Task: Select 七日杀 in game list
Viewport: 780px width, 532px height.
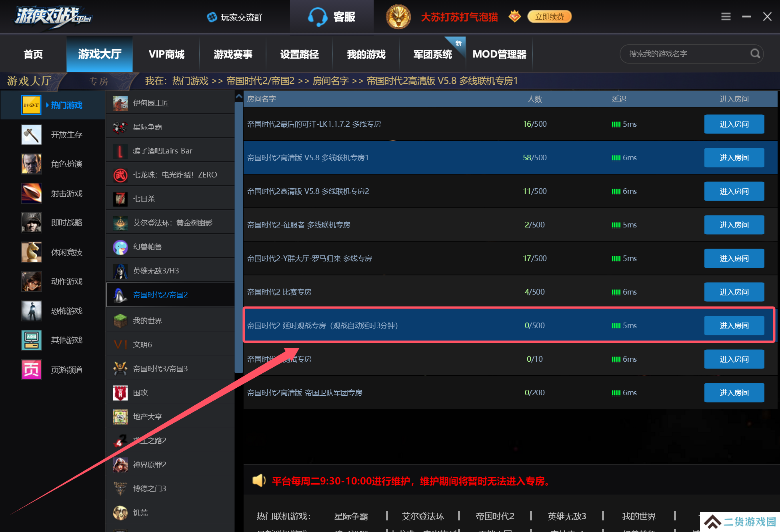Action: click(x=170, y=199)
